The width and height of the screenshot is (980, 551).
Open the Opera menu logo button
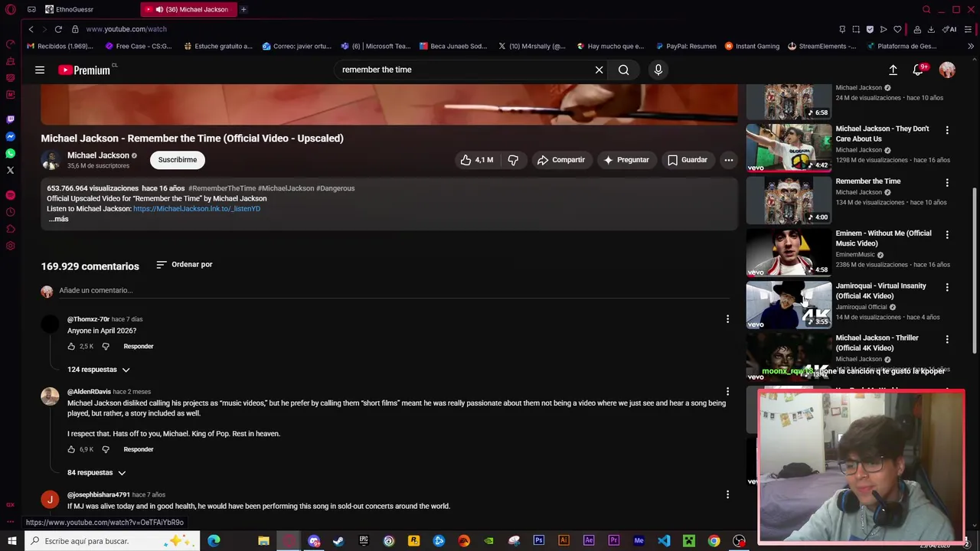pyautogui.click(x=10, y=9)
